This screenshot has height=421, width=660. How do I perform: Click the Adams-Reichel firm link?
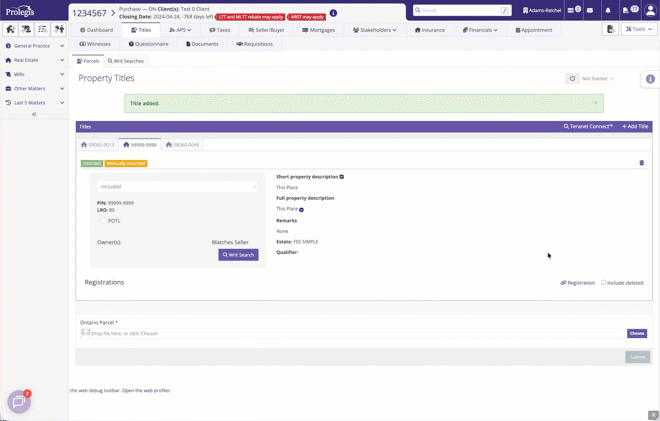click(x=542, y=10)
